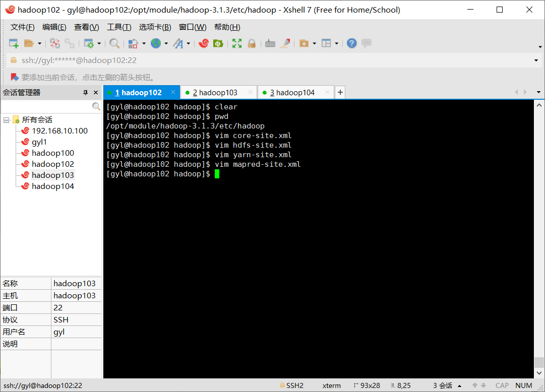
Task: Open the dropdown next to Open folder icon
Action: [39, 43]
